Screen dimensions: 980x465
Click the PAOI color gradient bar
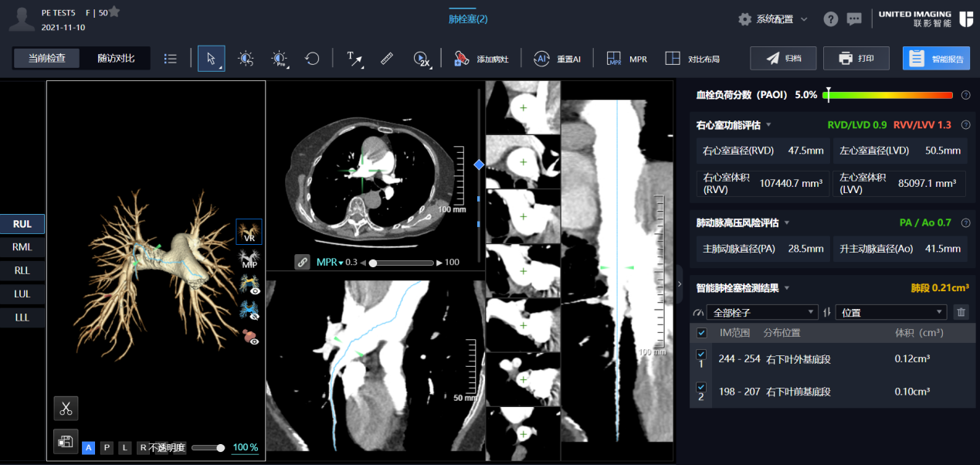(x=888, y=95)
